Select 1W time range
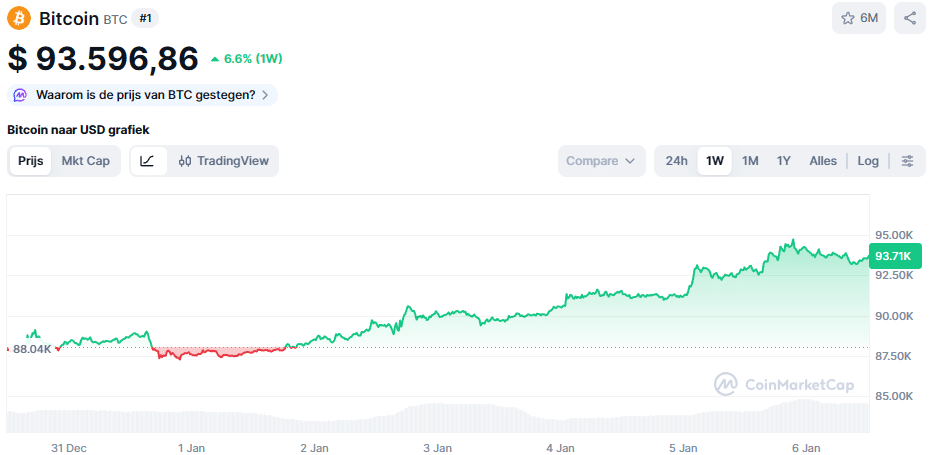Screen dimensions: 929x455 point(715,161)
